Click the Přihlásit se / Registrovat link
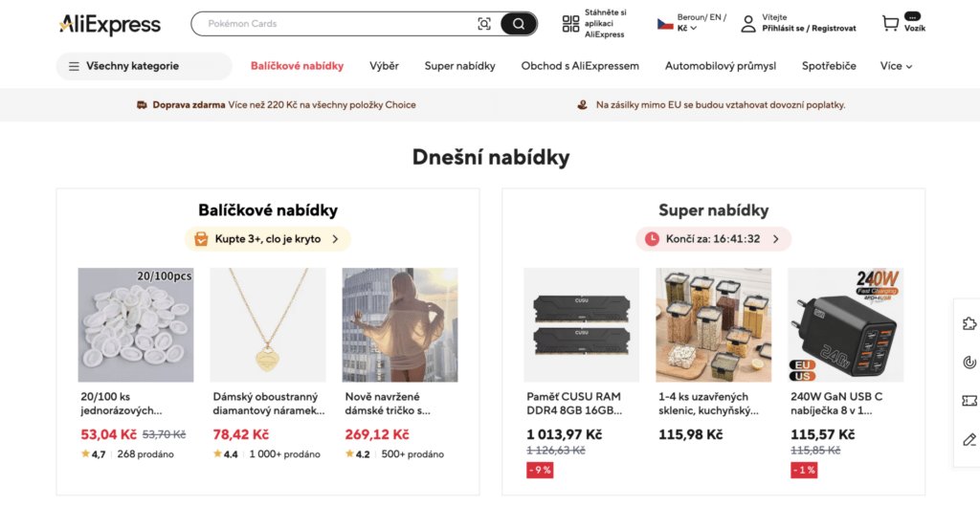Screen dimensions: 980x507 click(x=809, y=29)
